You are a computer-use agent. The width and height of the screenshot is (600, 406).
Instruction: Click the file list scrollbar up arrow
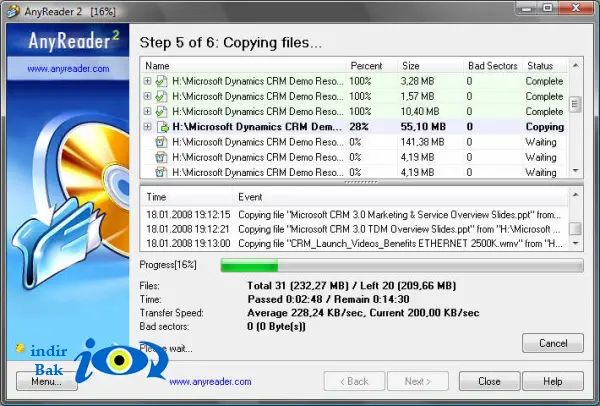[x=576, y=65]
